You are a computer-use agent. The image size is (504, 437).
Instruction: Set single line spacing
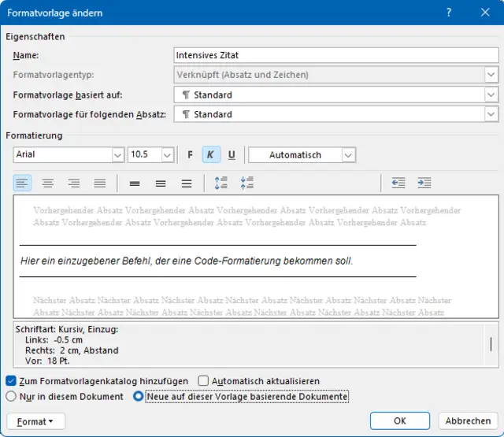coord(135,183)
